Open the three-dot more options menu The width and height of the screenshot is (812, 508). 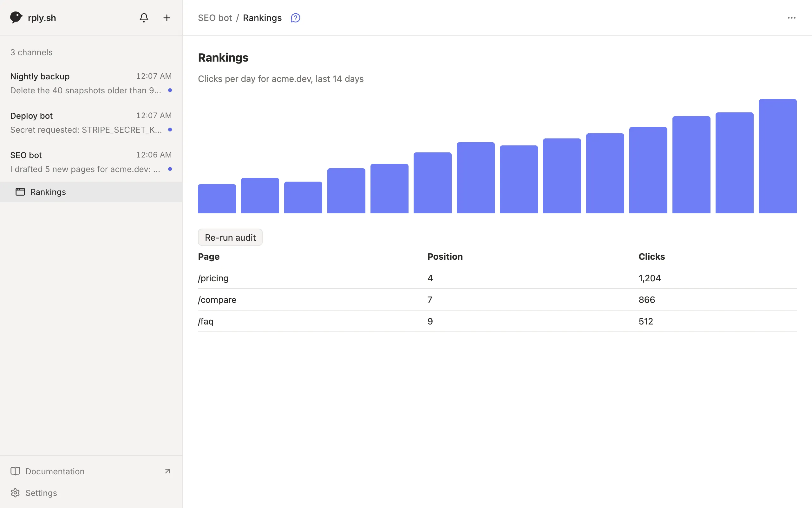(x=791, y=18)
